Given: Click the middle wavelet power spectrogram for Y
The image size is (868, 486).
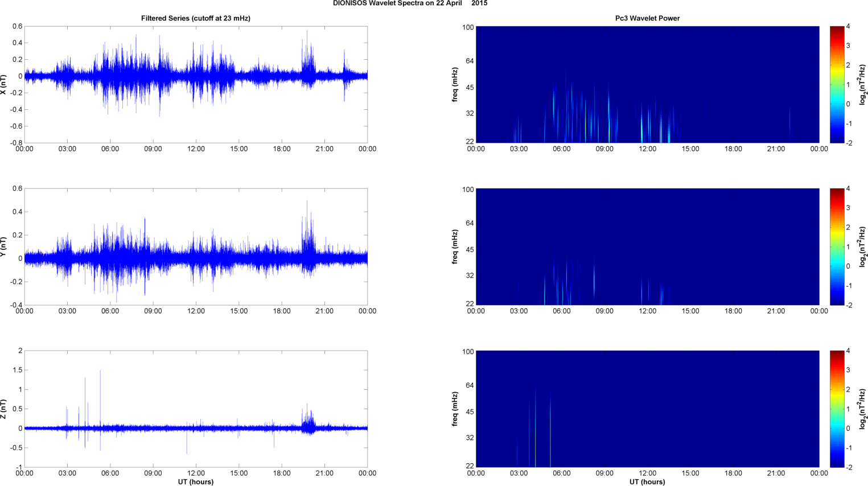Looking at the screenshot, I should pos(647,246).
